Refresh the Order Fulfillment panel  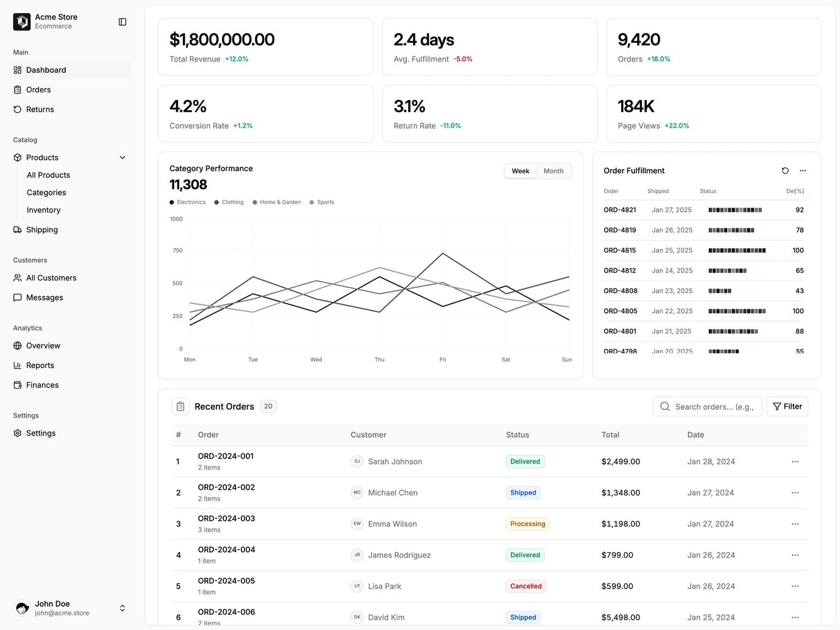click(x=785, y=171)
